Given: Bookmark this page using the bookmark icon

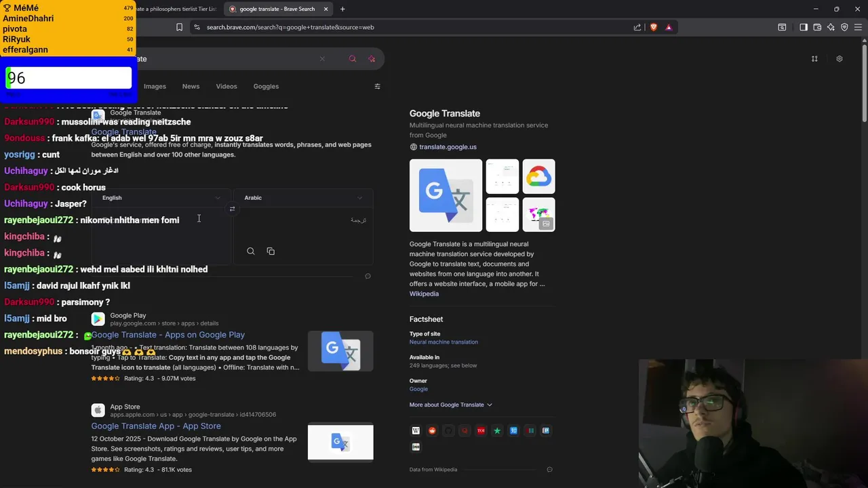Looking at the screenshot, I should 179,27.
